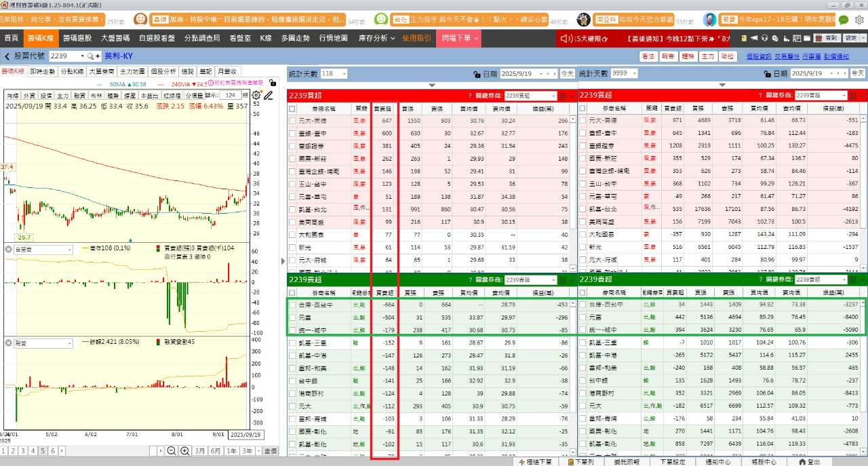
Task: Click the plus icon to add stock 2239
Action: point(98,56)
